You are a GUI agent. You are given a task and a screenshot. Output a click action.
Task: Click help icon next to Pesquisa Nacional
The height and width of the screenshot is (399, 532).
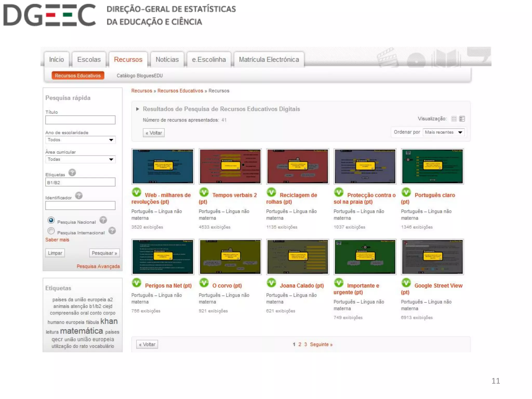(x=103, y=220)
